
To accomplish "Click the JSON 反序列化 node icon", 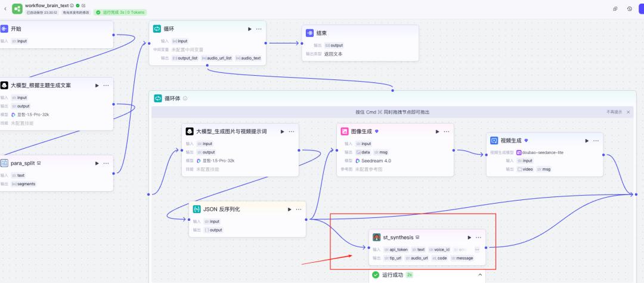I will (197, 210).
